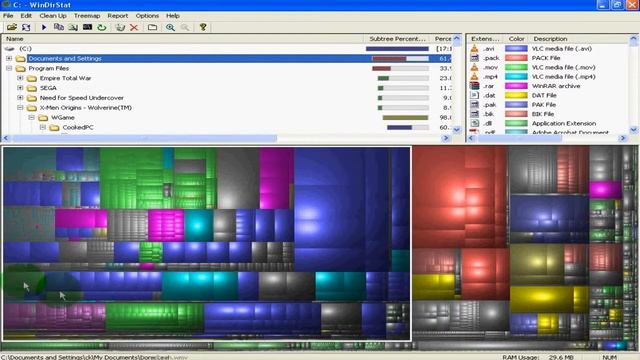640x360 pixels.
Task: Open the Treemap menu
Action: [87, 16]
